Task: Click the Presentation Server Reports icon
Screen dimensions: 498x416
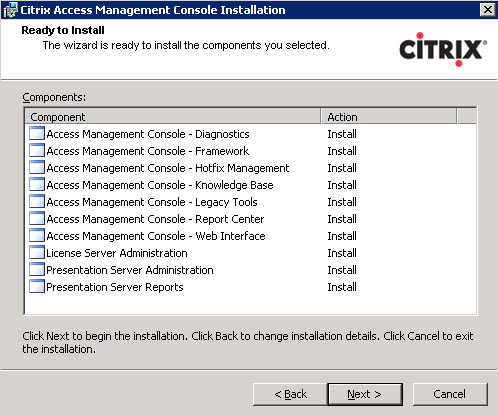Action: 37,287
